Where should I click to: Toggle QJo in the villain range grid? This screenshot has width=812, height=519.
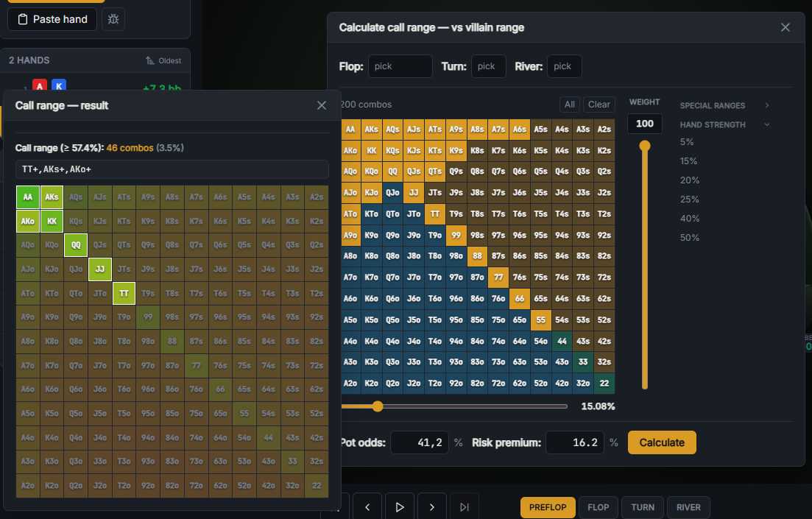392,193
